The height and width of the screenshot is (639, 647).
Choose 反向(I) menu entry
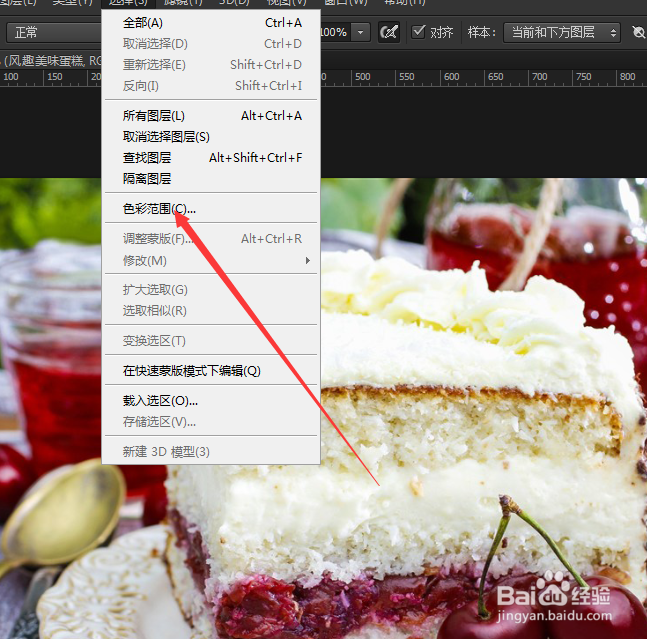(x=211, y=86)
